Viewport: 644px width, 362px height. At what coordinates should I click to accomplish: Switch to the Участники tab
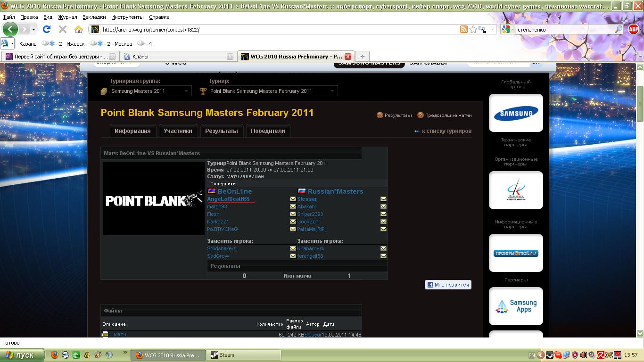click(178, 131)
